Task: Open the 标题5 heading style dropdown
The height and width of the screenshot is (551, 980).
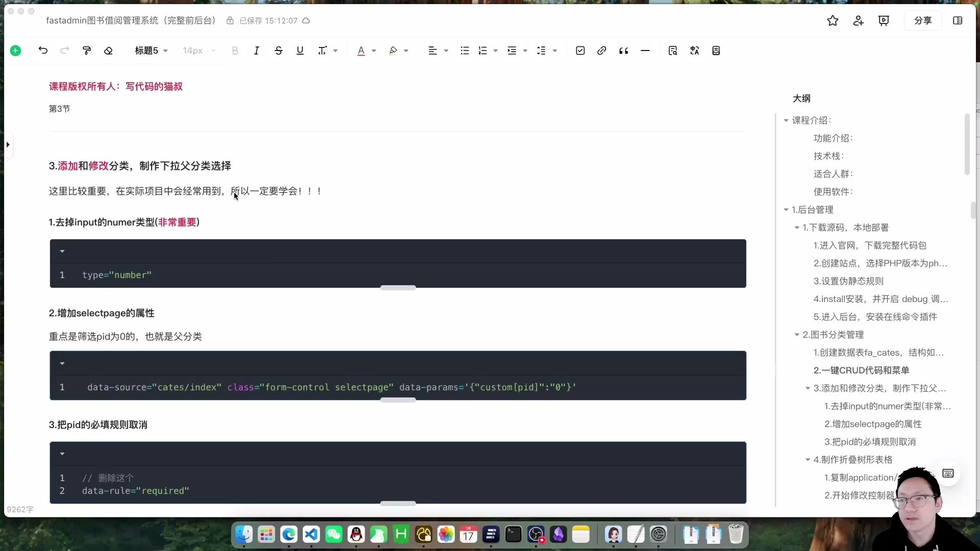Action: (151, 51)
